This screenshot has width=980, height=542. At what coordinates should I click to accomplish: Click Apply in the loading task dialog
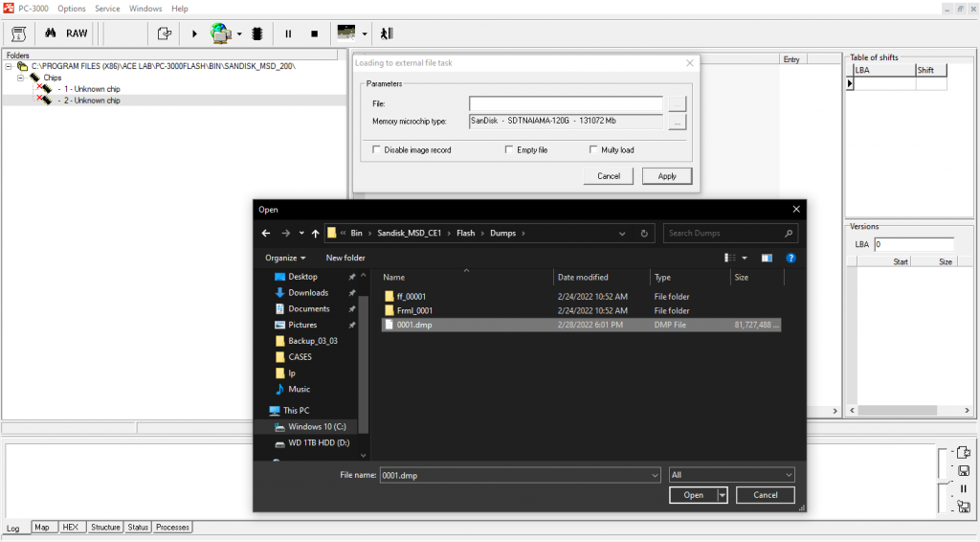pos(667,176)
